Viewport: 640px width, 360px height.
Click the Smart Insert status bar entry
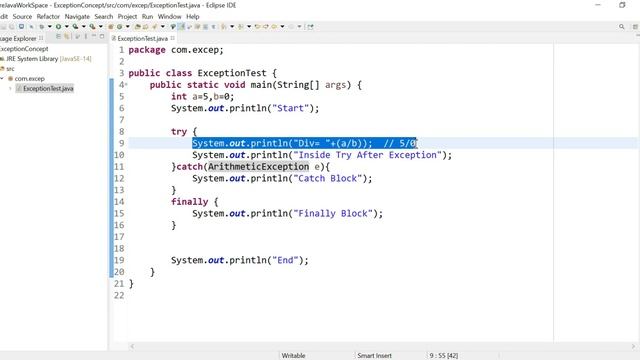[x=374, y=356]
